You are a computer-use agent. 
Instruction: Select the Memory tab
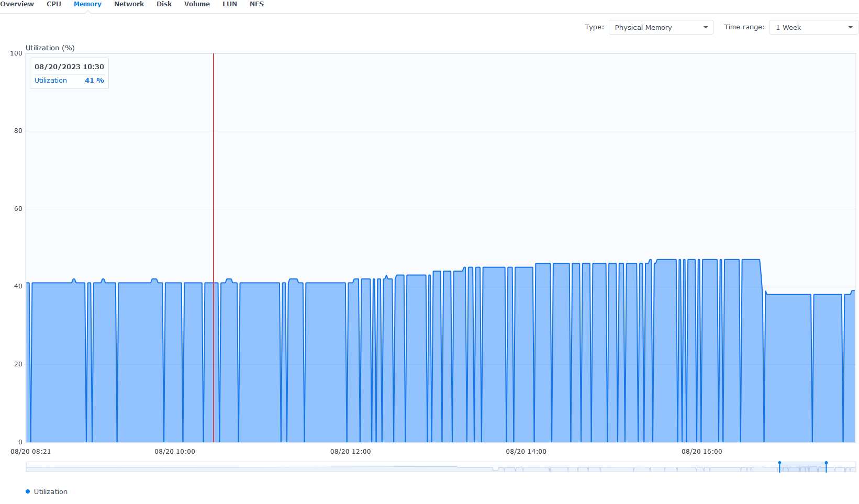click(x=87, y=4)
